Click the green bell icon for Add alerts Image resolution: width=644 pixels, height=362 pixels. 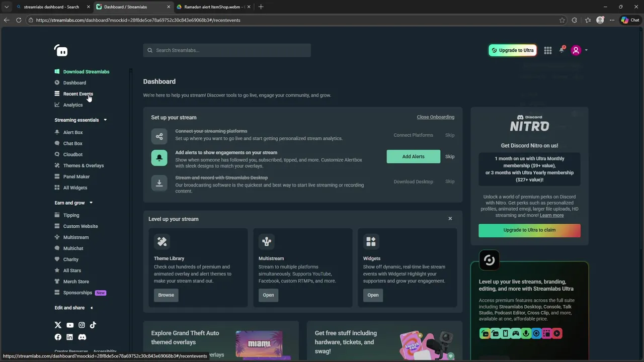pyautogui.click(x=159, y=158)
